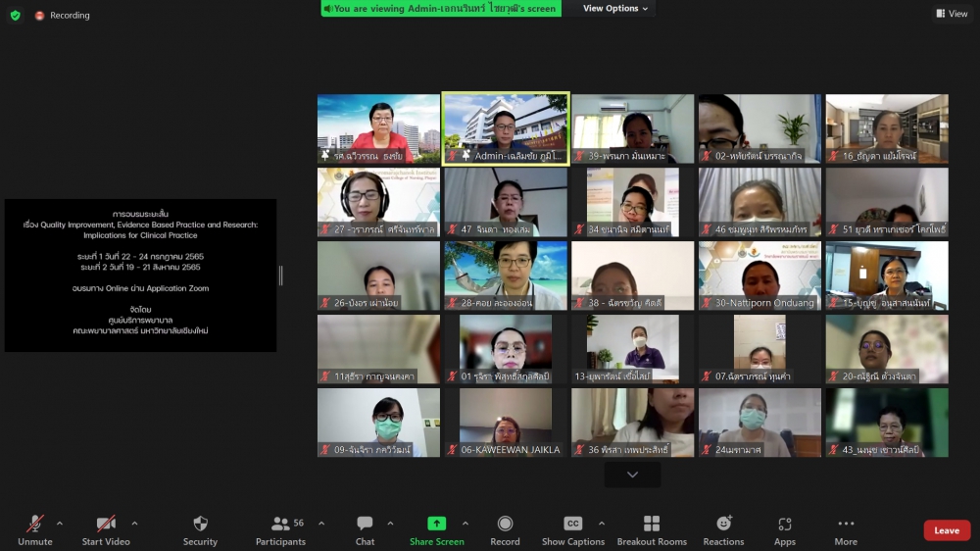Image resolution: width=980 pixels, height=551 pixels.
Task: Click the green encryption shield icon
Action: point(15,15)
